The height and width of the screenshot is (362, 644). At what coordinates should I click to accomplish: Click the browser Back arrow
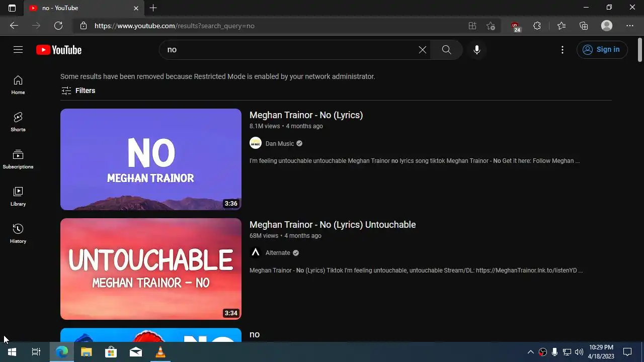click(14, 26)
